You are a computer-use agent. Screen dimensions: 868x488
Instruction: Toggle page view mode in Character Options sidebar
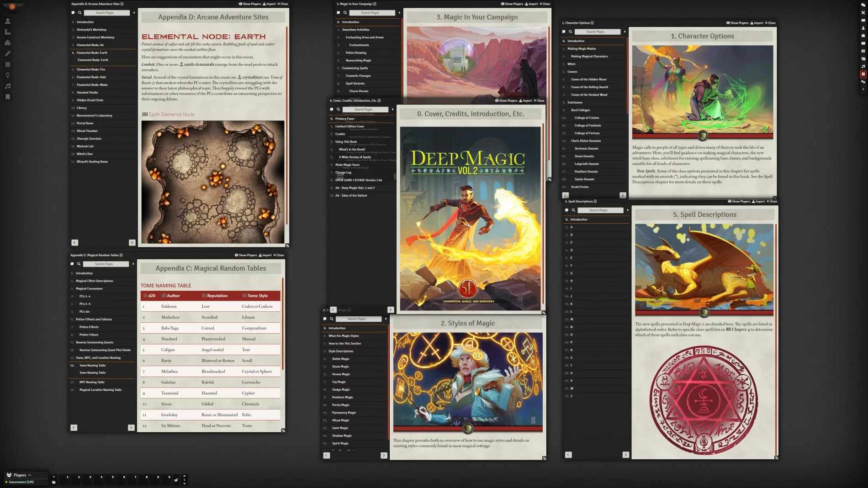click(563, 31)
